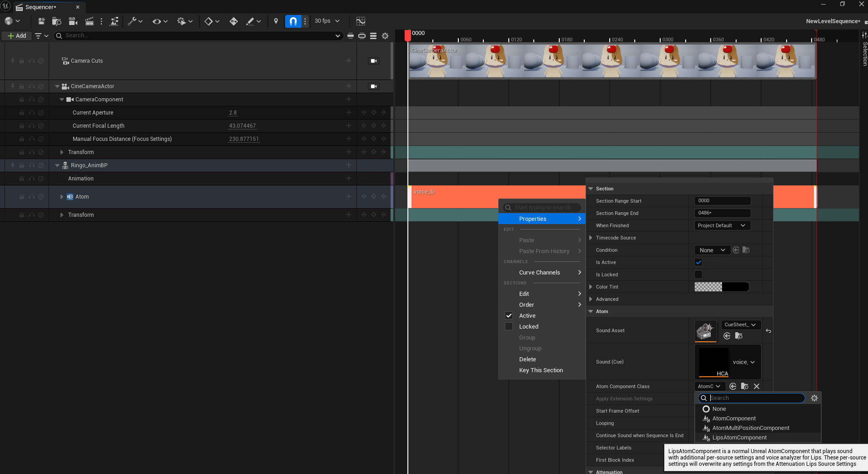The width and height of the screenshot is (868, 474).
Task: Uncheck the Is Active checkbox
Action: pyautogui.click(x=698, y=262)
